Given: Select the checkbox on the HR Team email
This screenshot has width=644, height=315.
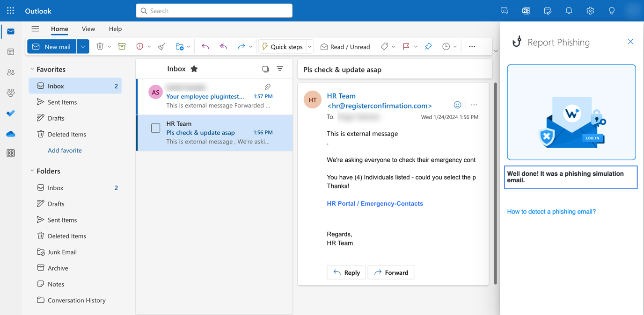Looking at the screenshot, I should [x=155, y=128].
